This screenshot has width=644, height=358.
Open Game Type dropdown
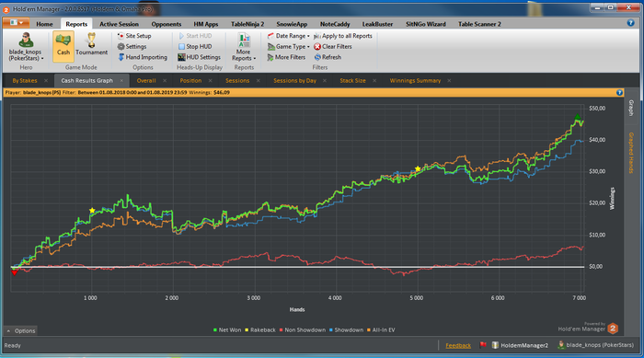click(289, 46)
